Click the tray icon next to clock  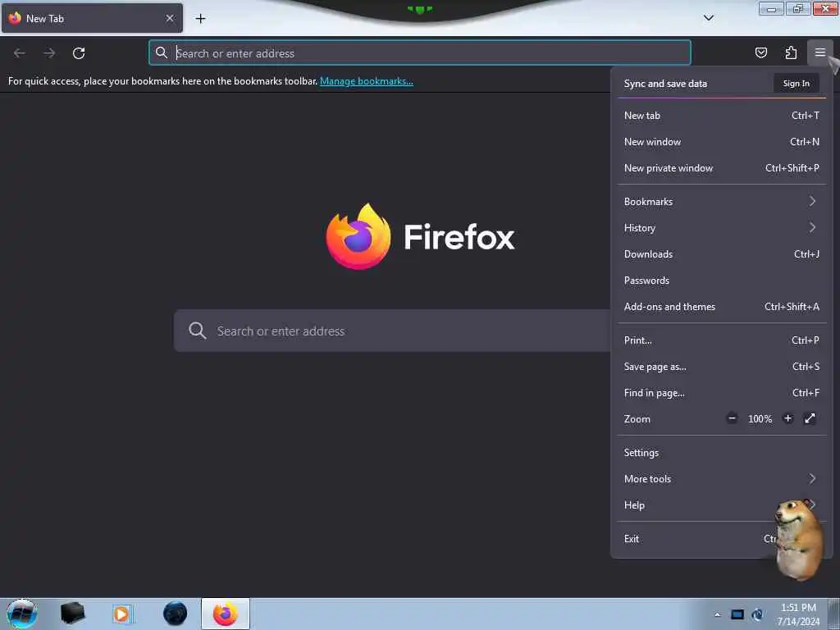[x=757, y=614]
